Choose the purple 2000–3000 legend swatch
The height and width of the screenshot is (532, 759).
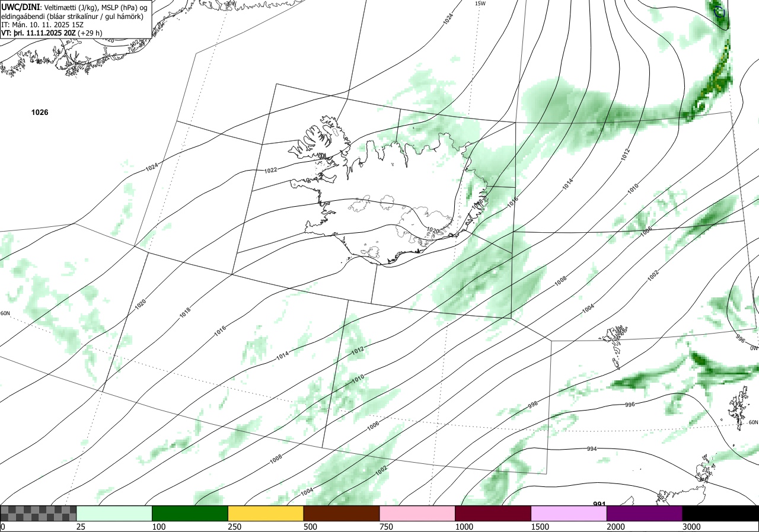(645, 513)
